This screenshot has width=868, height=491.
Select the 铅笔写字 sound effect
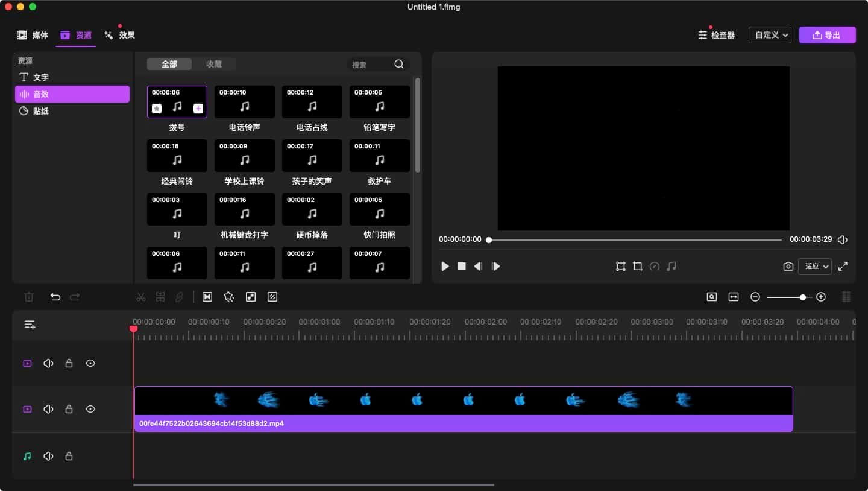pos(380,102)
